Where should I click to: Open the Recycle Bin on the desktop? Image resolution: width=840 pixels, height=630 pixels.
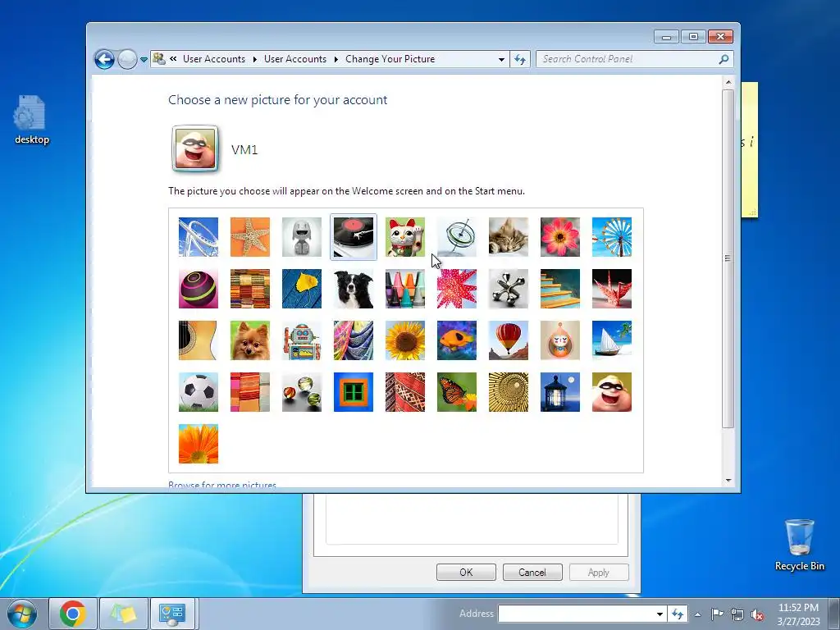799,545
